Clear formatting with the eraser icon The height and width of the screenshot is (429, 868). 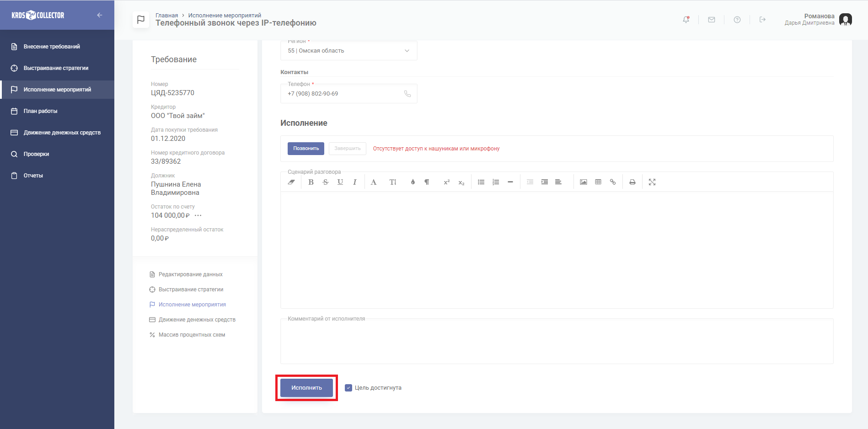click(291, 182)
